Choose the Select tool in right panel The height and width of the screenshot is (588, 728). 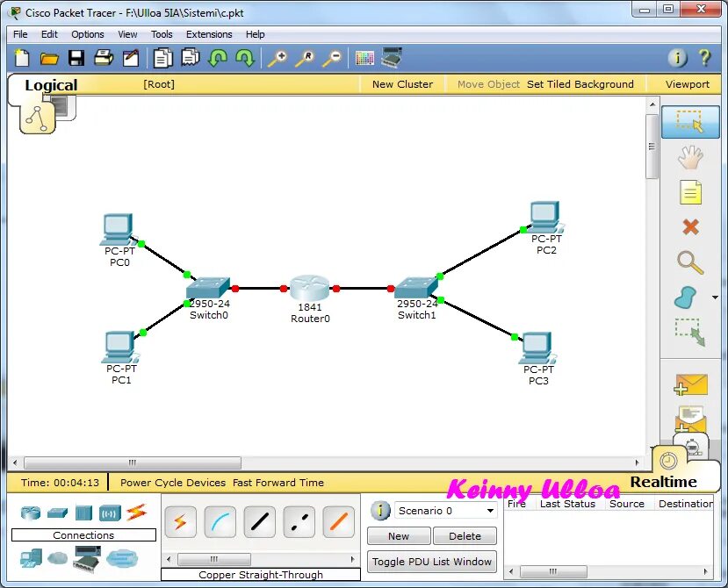690,122
